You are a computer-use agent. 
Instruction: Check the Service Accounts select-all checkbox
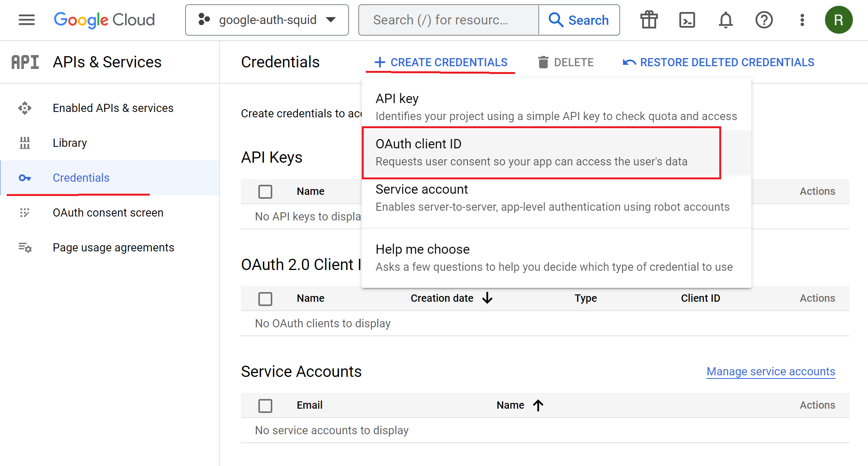pos(265,406)
